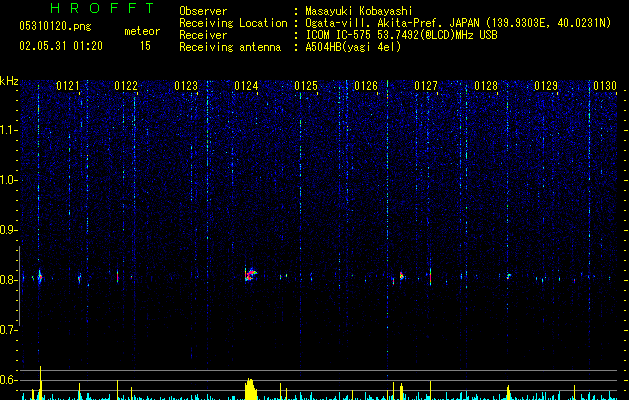Click the large yellow intensity peak near 0124
Viewport: 629px width, 400px height.
(x=250, y=389)
